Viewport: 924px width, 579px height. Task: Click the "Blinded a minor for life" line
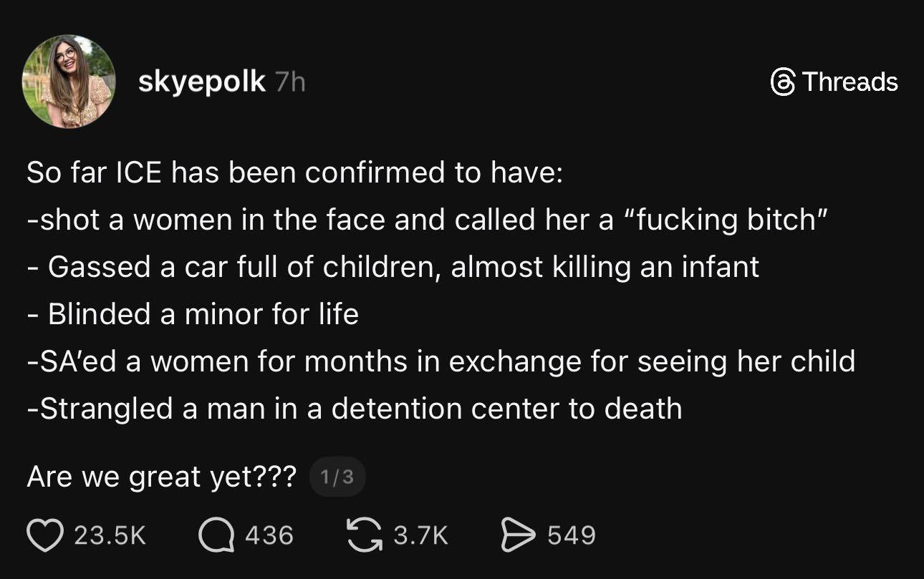193,314
